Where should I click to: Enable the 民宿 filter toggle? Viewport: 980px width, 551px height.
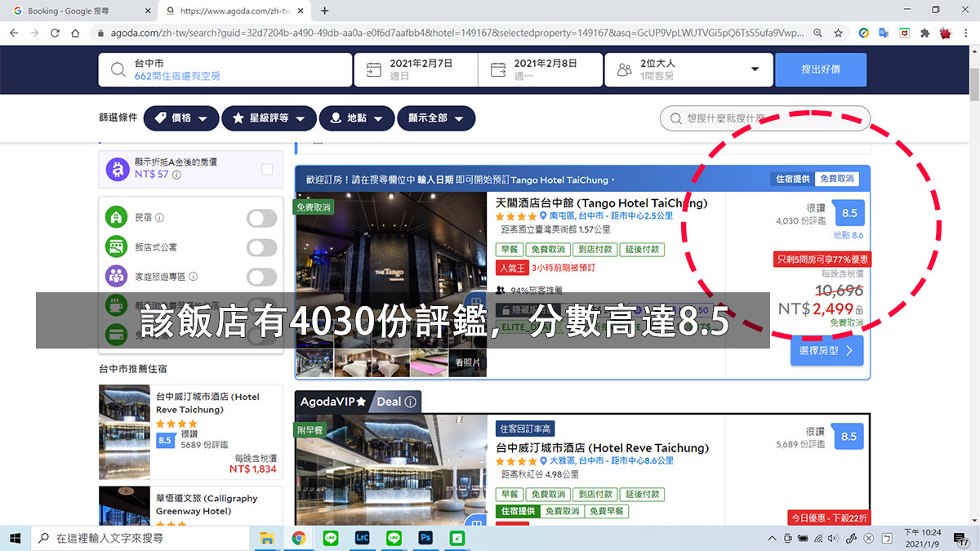(x=261, y=218)
